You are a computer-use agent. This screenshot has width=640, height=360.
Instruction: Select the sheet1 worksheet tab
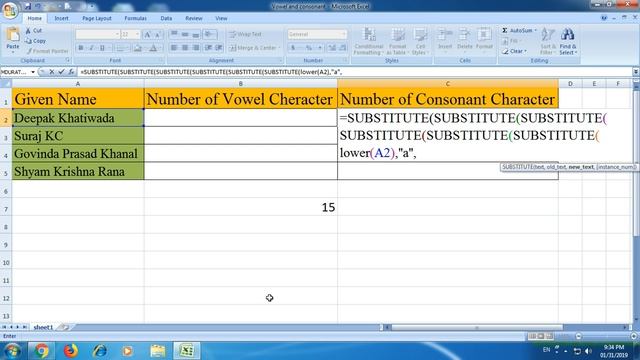pos(43,327)
